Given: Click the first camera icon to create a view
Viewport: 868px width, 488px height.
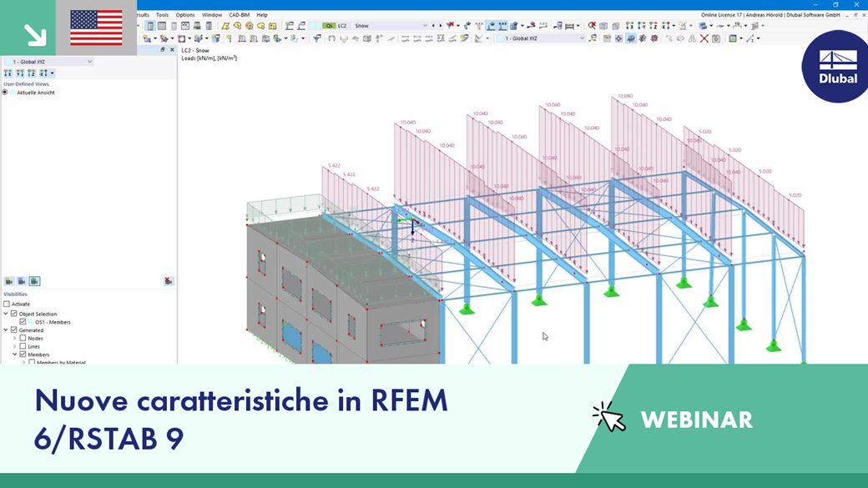Looking at the screenshot, I should (x=9, y=281).
